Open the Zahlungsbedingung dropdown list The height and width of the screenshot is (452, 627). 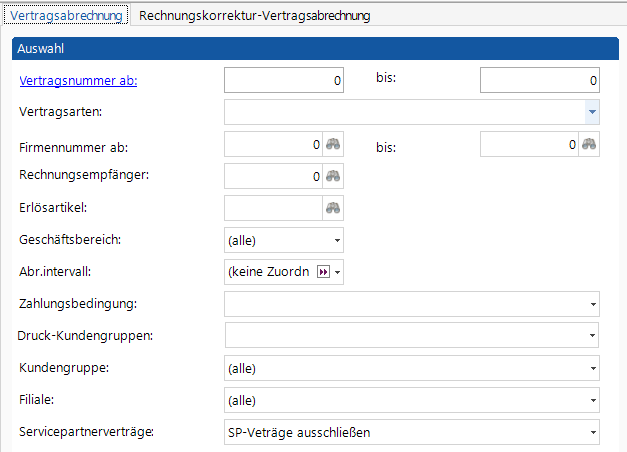click(x=593, y=304)
